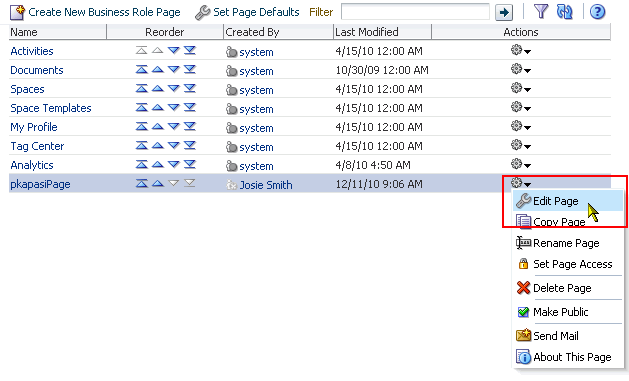
Task: Open the pkapasiPage link
Action: [x=40, y=184]
